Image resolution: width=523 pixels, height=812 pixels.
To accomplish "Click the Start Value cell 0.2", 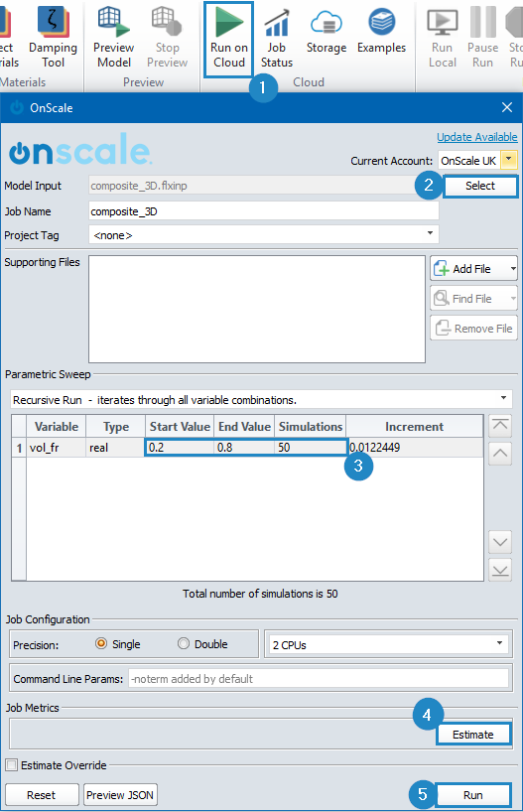I will click(180, 448).
